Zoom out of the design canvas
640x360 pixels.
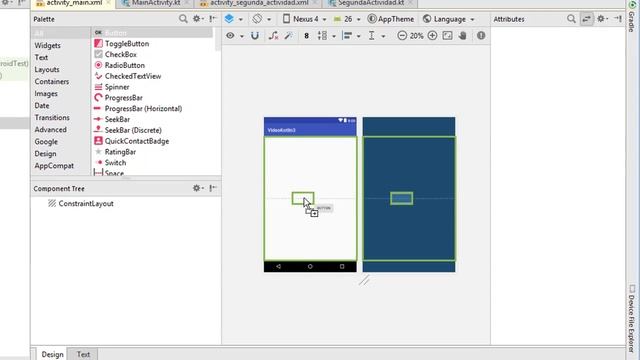402,36
